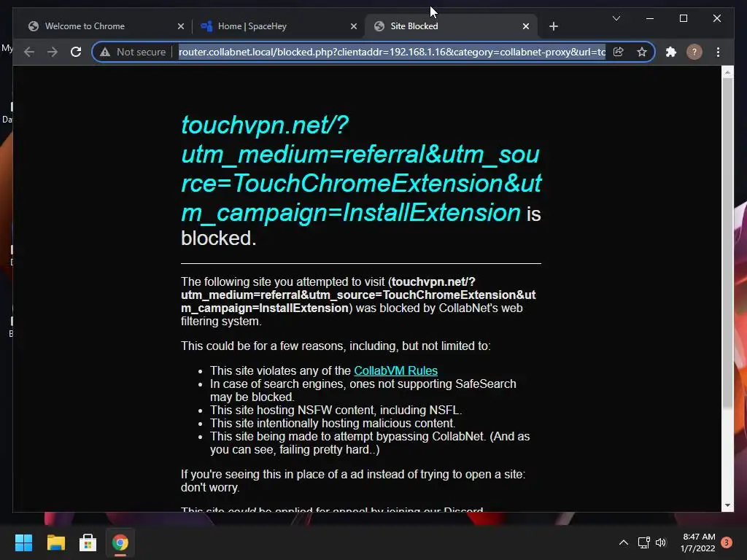Minimize the Chrome window
Viewport: 747px width, 560px height.
click(x=650, y=18)
